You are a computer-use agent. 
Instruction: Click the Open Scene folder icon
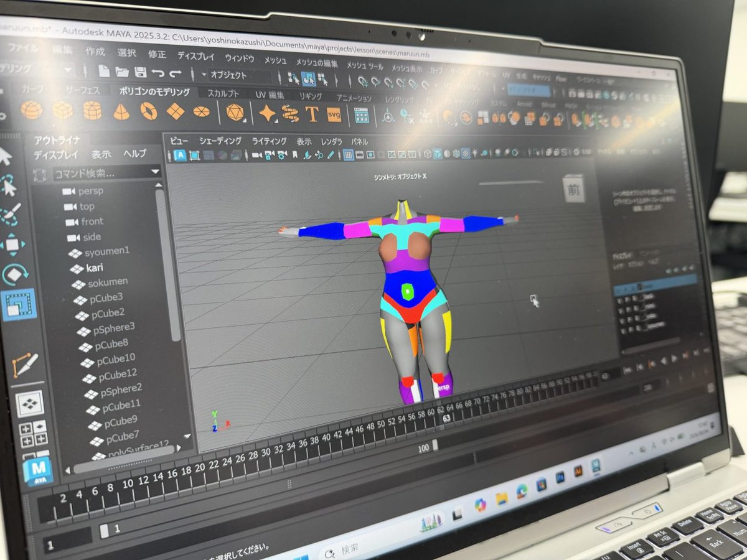(123, 72)
